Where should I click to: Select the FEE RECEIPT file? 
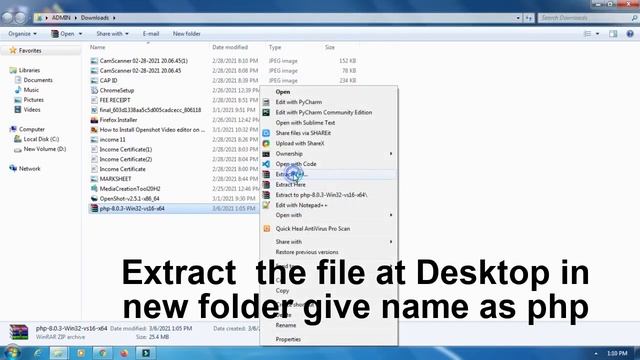115,100
